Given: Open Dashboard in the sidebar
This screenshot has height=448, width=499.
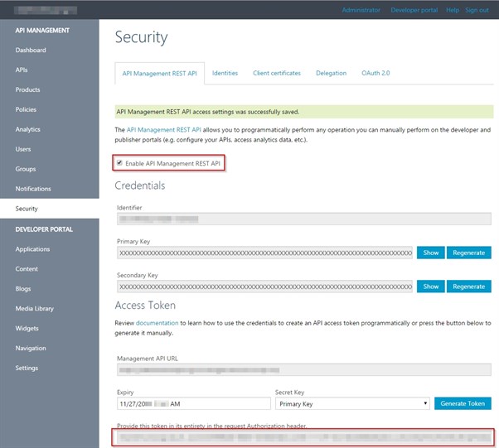Looking at the screenshot, I should tap(31, 51).
